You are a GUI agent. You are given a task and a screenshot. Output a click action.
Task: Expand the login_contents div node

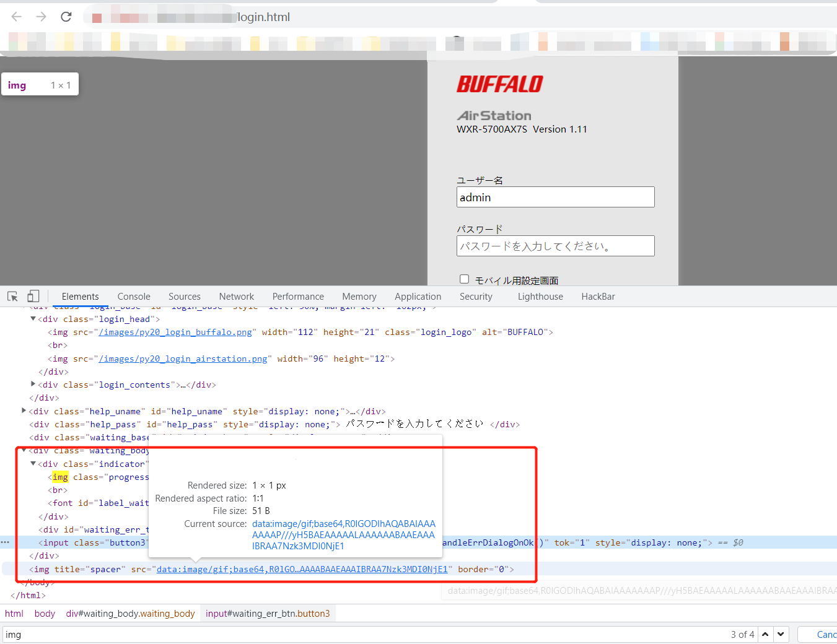pyautogui.click(x=33, y=385)
